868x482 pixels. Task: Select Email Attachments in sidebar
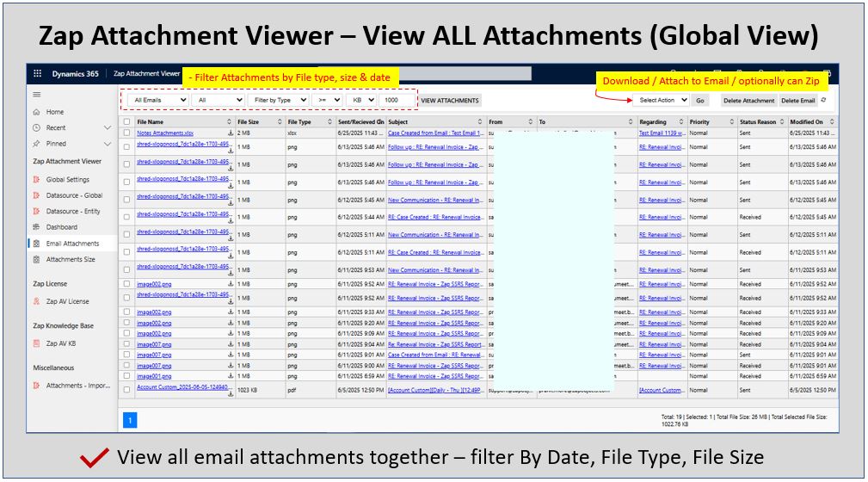pos(72,244)
